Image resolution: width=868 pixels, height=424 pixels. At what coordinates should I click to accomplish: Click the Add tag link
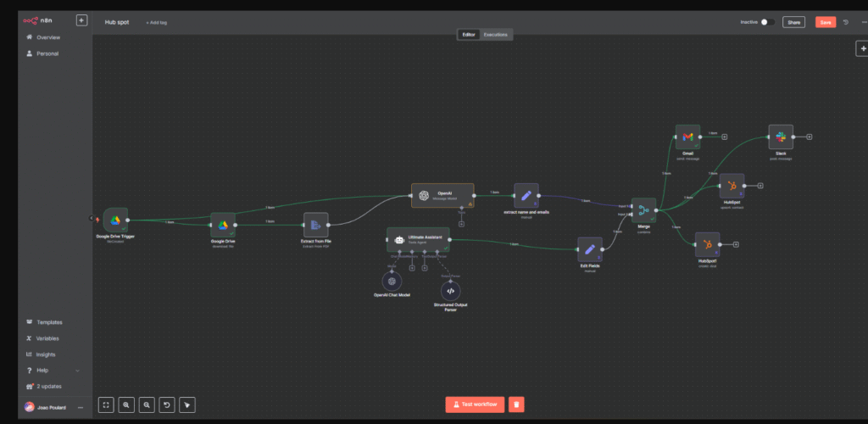(x=156, y=22)
